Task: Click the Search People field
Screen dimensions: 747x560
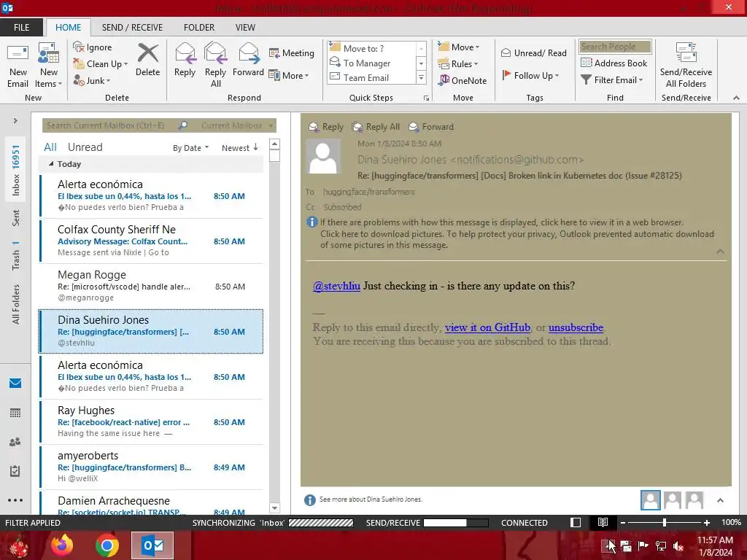Action: [x=614, y=47]
